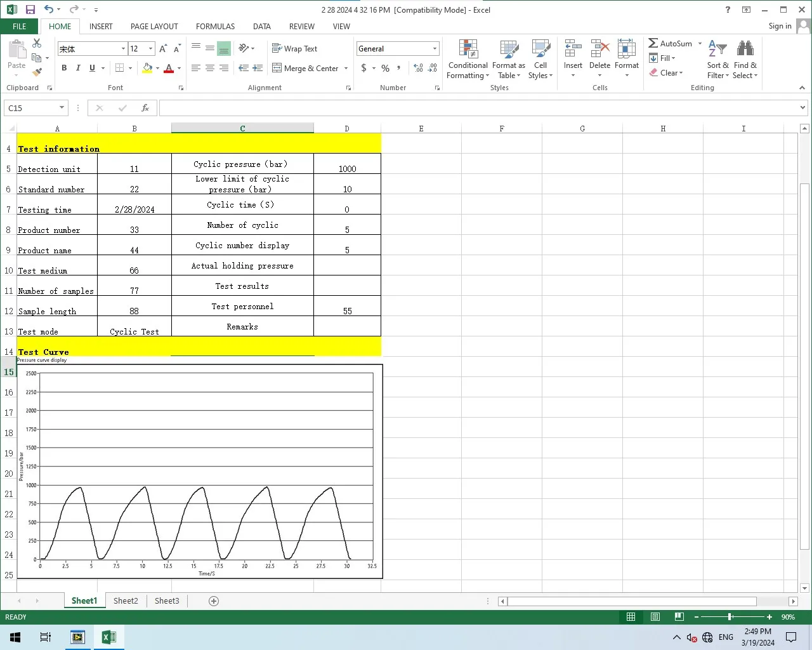Image resolution: width=812 pixels, height=650 pixels.
Task: Click Increase Decimal icon
Action: pos(418,68)
